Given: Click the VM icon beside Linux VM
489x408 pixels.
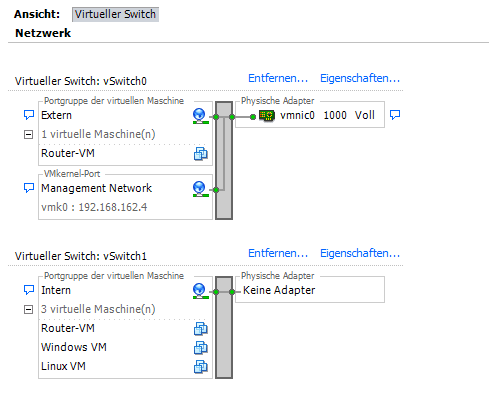Looking at the screenshot, I should 201,367.
